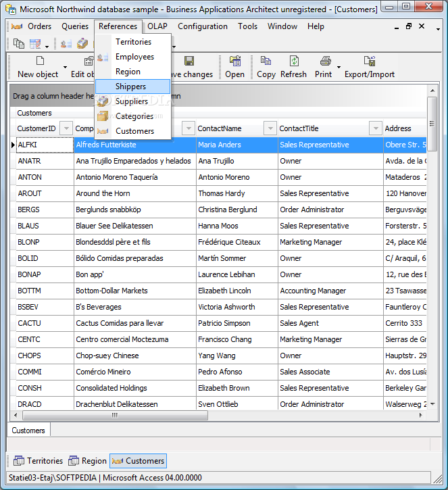Open toolbar options arrow at menu bar end
This screenshot has height=490, width=448.
click(x=439, y=29)
